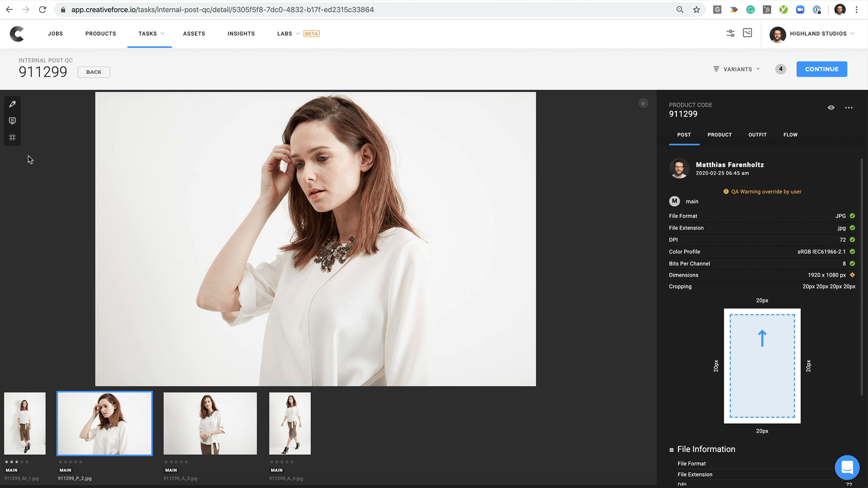Set star rating on 911299_M_1.jpg

tap(17, 462)
